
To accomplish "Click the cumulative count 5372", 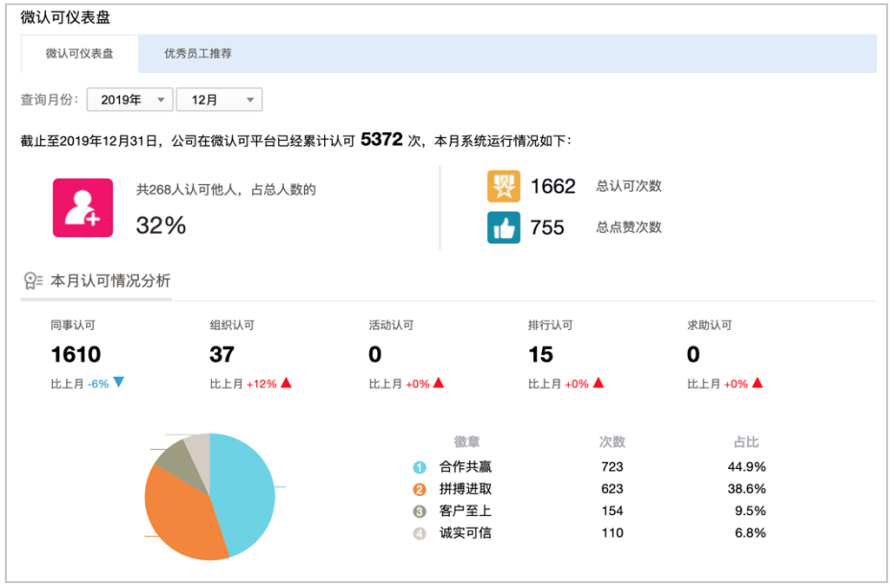I will point(382,140).
